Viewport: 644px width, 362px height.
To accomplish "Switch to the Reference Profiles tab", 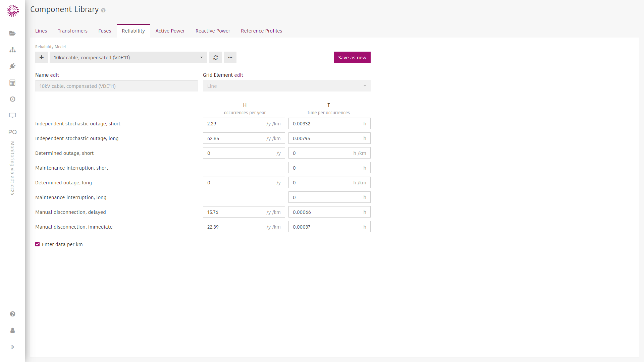I will point(262,31).
